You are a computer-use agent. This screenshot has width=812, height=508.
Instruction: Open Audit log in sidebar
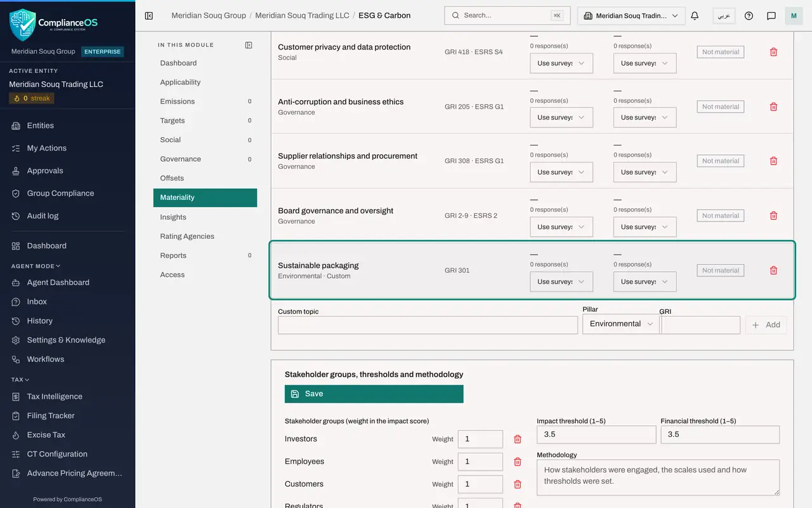(x=43, y=216)
